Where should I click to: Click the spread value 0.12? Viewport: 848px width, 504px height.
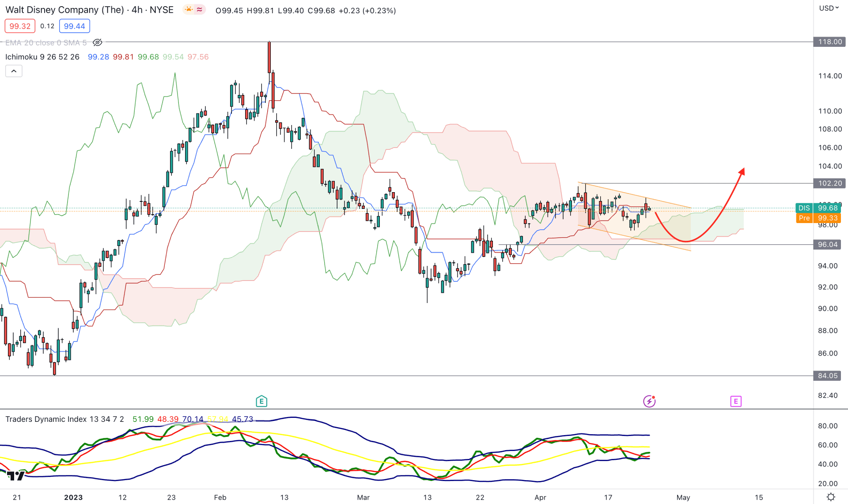click(47, 26)
